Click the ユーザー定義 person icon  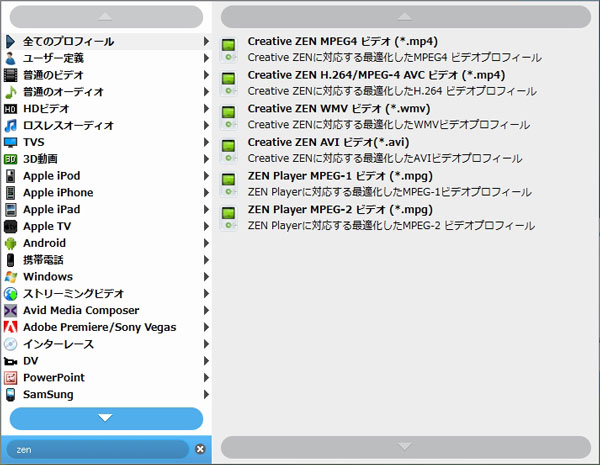[11, 58]
